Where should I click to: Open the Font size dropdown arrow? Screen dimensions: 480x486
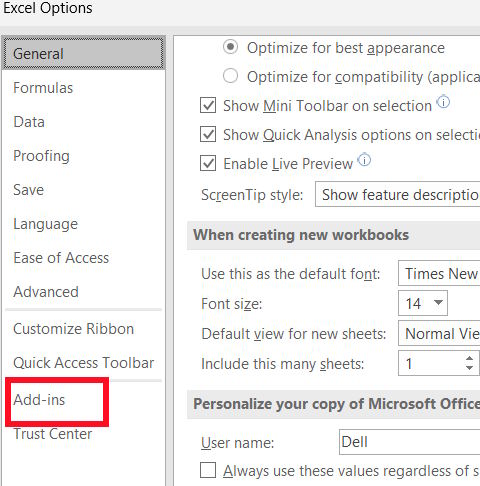[438, 302]
